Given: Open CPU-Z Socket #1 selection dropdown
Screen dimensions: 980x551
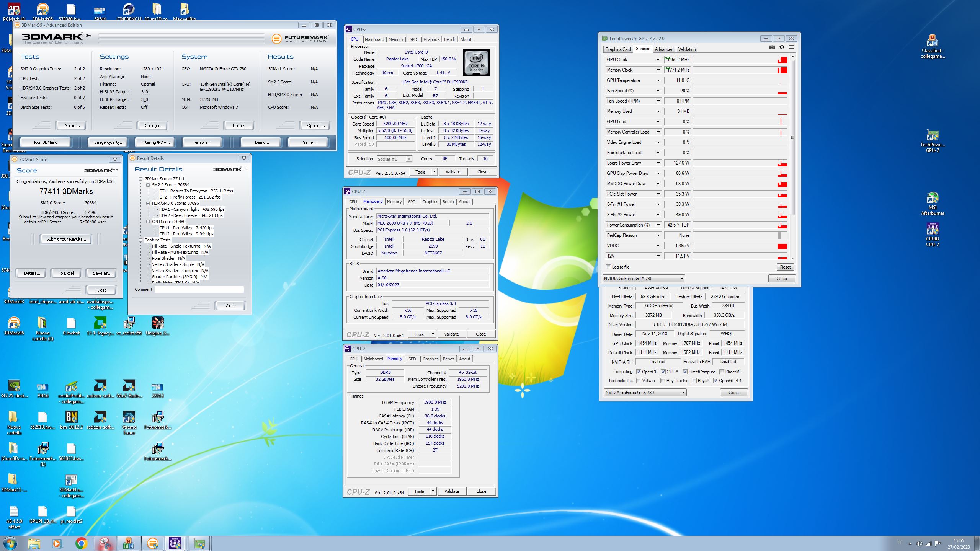Looking at the screenshot, I should pyautogui.click(x=394, y=159).
